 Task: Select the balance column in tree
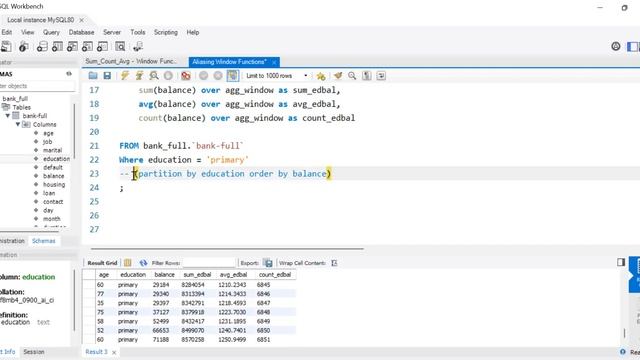[53, 176]
